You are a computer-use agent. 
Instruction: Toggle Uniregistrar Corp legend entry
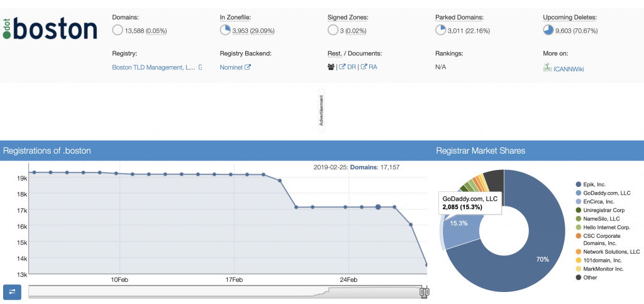click(600, 210)
